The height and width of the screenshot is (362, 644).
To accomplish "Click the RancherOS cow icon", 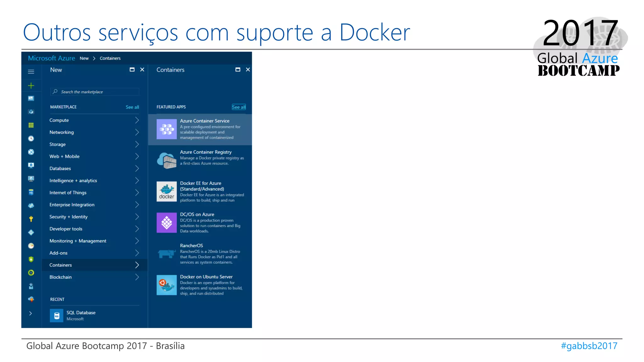I will click(167, 254).
